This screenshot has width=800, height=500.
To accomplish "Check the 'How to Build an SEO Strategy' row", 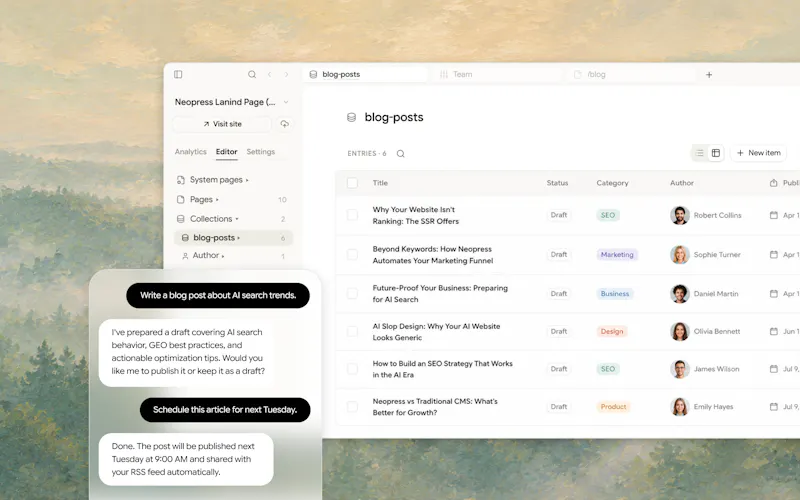I will (x=352, y=369).
